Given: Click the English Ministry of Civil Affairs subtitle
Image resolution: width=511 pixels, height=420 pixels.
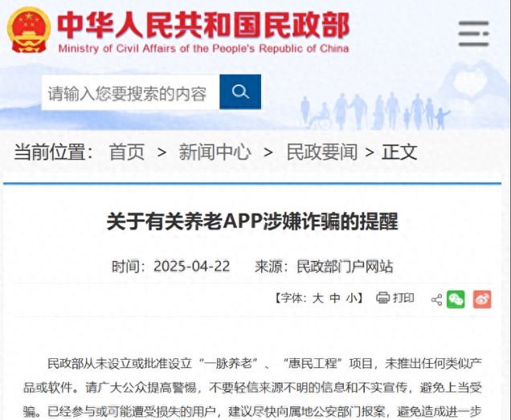Looking at the screenshot, I should (204, 48).
